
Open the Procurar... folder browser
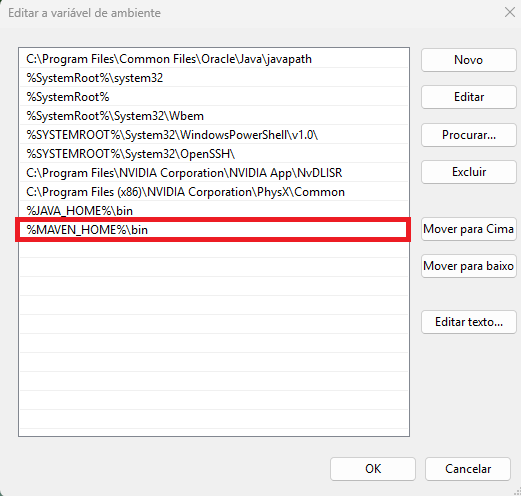click(469, 135)
